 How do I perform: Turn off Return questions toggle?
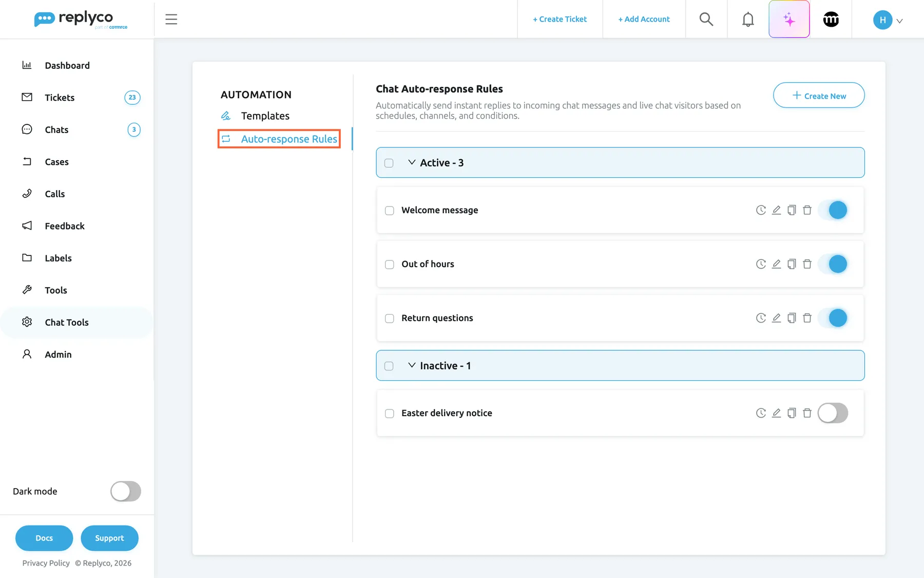(833, 318)
